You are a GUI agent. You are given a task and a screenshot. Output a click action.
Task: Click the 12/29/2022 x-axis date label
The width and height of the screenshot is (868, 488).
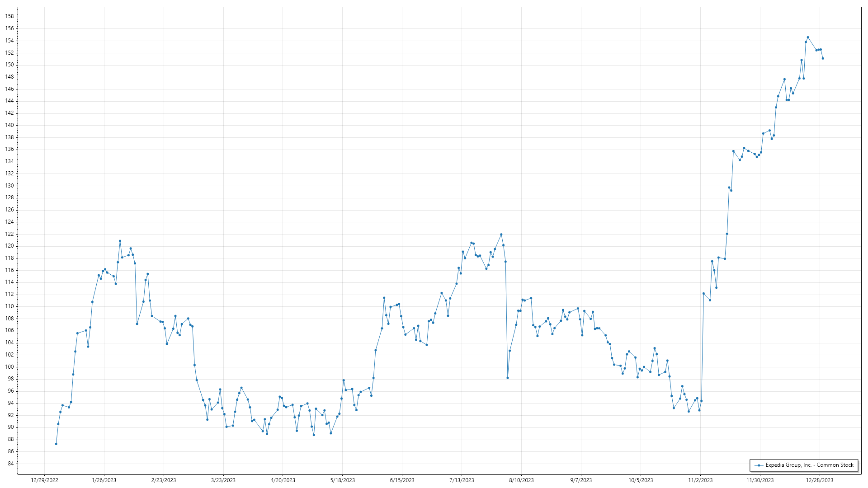pos(44,480)
